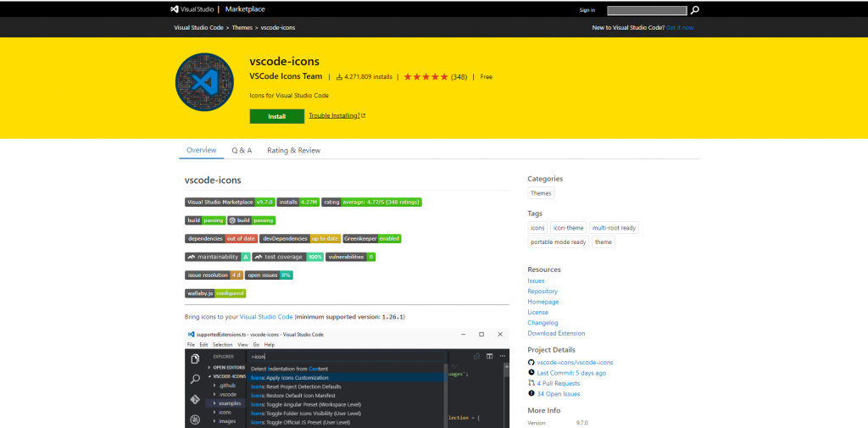Click the five-star rating
This screenshot has width=868, height=428.
426,77
